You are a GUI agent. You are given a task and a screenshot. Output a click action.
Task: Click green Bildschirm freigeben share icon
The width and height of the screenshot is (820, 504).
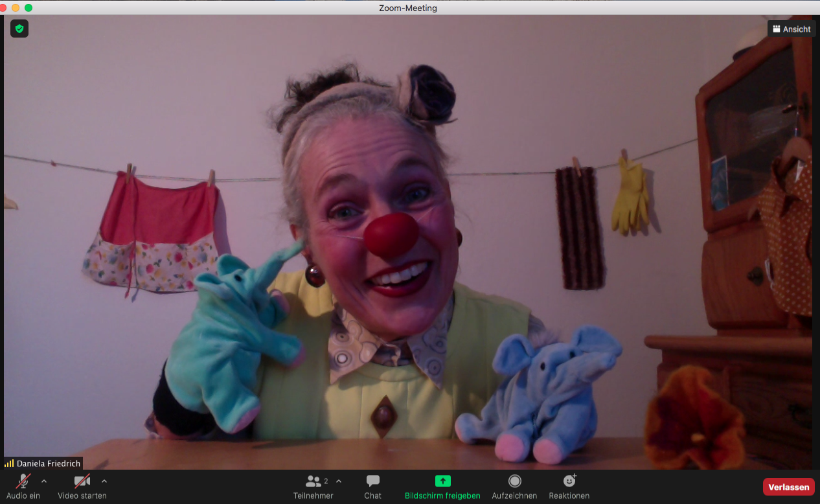click(442, 481)
